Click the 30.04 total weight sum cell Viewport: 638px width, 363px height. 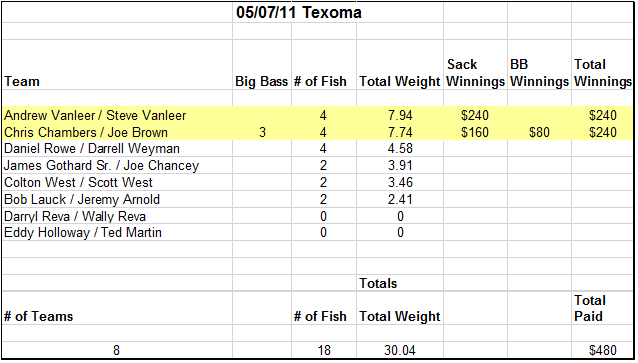400,350
